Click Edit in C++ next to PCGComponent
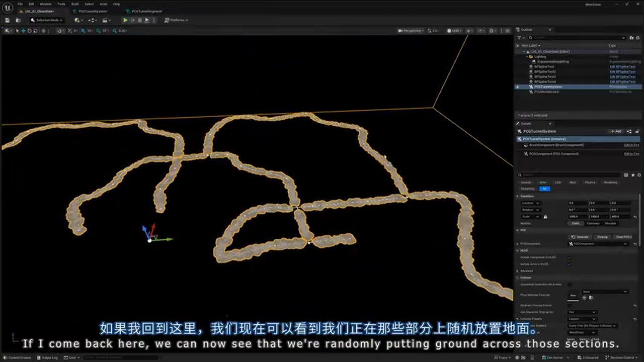 631,154
